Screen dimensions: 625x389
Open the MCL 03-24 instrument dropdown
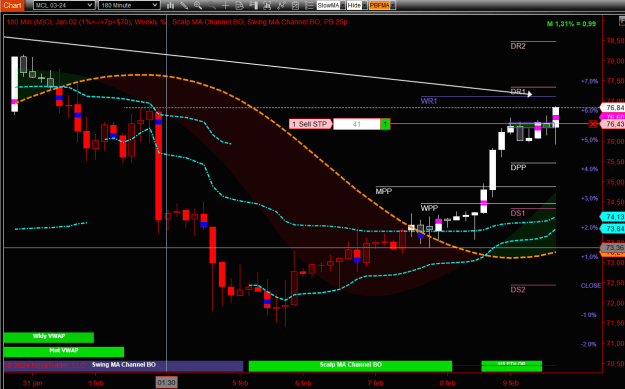[x=64, y=5]
